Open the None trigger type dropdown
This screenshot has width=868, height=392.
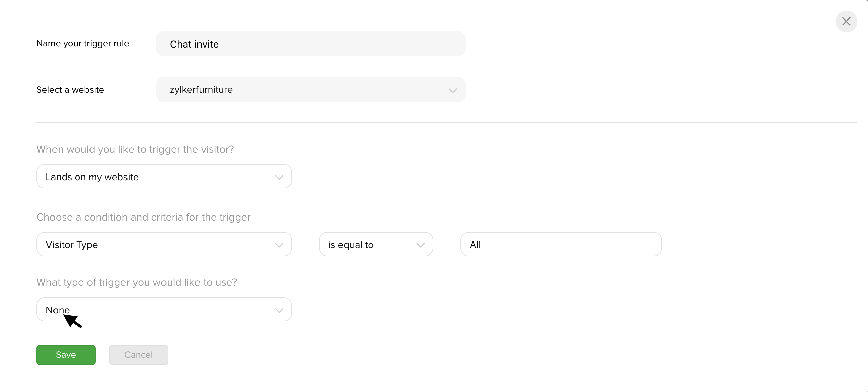(164, 310)
